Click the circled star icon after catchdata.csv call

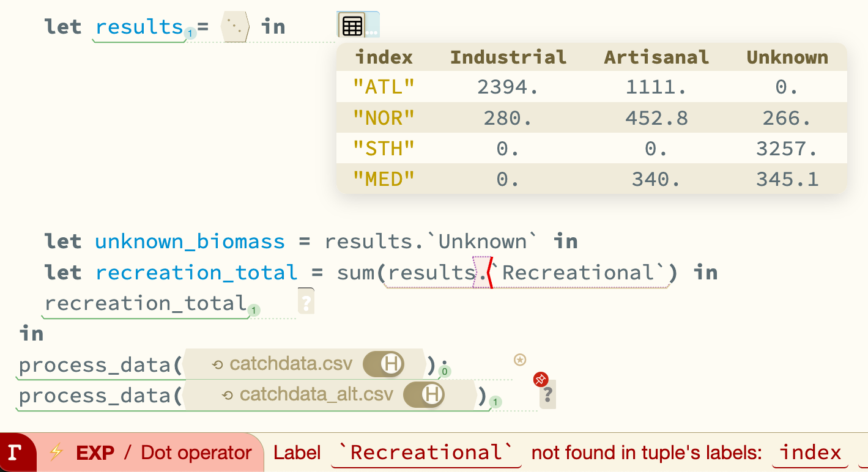[x=520, y=360]
